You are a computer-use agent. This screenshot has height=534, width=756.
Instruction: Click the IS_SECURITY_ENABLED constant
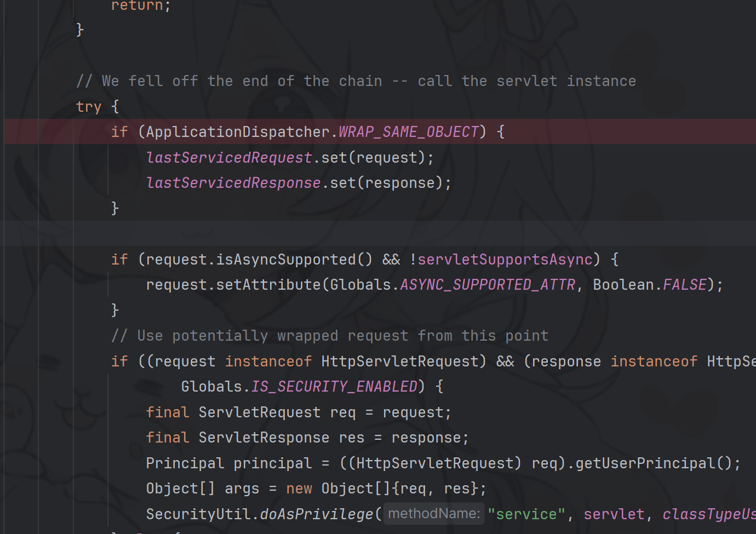[x=334, y=387]
